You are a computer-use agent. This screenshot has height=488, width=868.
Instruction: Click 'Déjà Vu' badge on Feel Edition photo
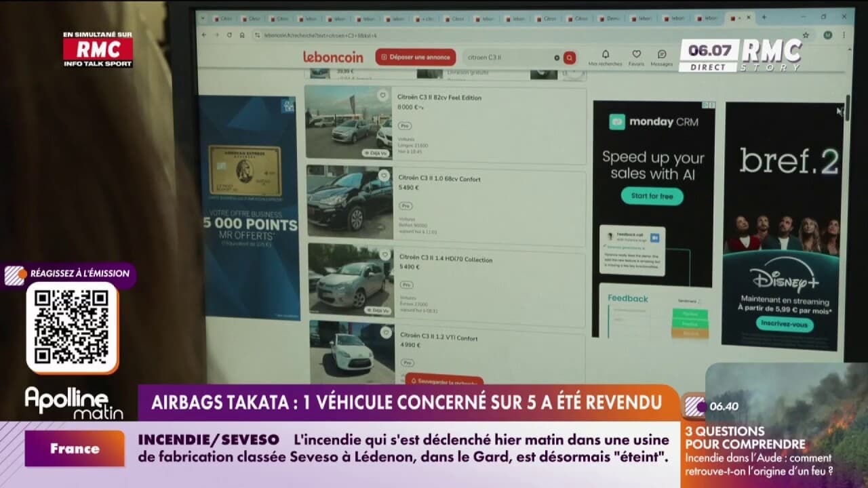[x=375, y=153]
